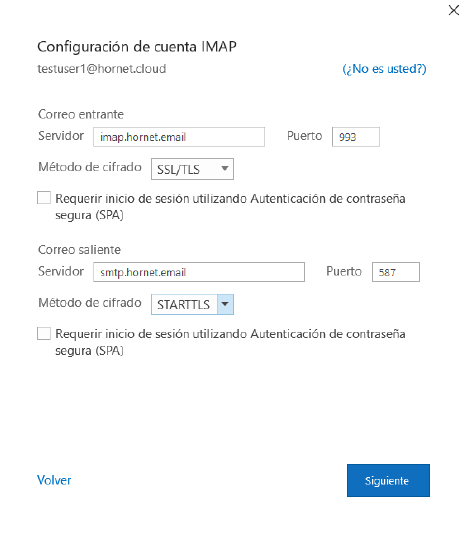The image size is (461, 539).
Task: Click the Siguiente button
Action: [x=388, y=480]
